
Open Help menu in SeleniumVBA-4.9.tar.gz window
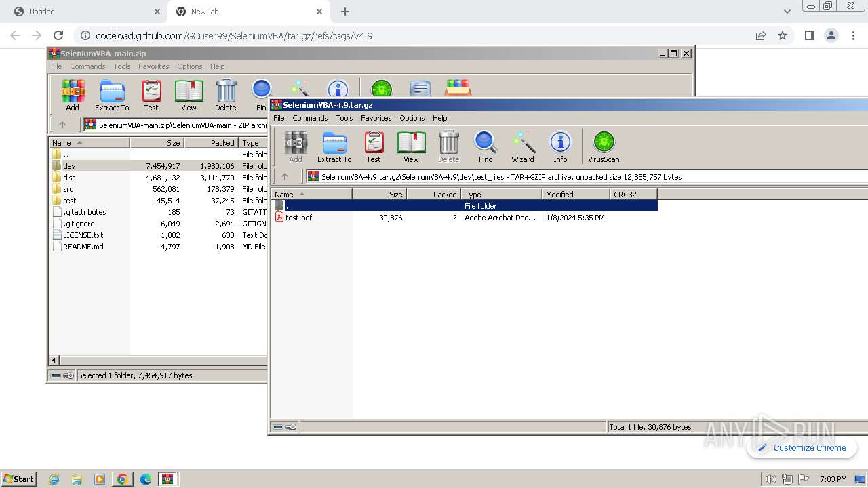(x=440, y=118)
